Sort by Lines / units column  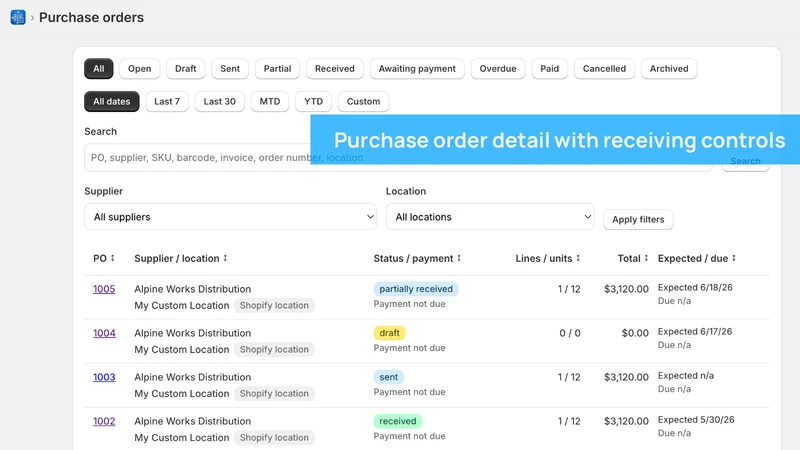pos(548,258)
